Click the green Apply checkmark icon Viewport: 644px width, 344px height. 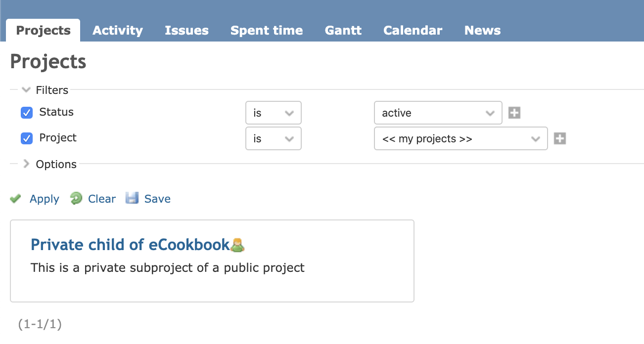(15, 199)
